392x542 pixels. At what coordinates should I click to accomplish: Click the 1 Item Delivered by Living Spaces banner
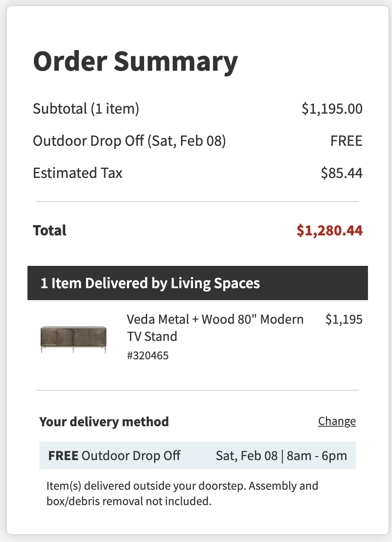[x=197, y=283]
